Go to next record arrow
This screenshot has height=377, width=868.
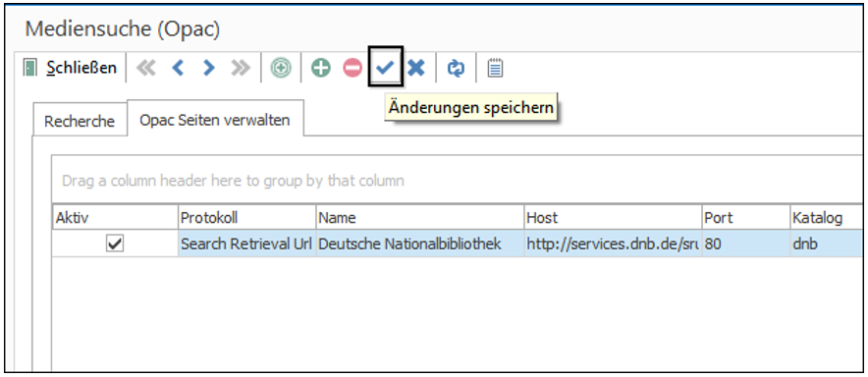[209, 68]
